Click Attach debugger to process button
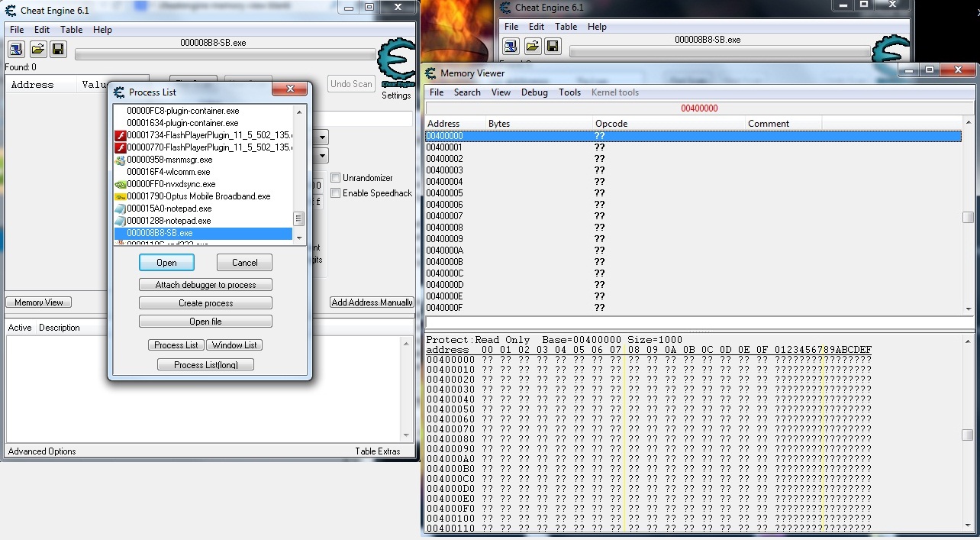 (x=205, y=285)
